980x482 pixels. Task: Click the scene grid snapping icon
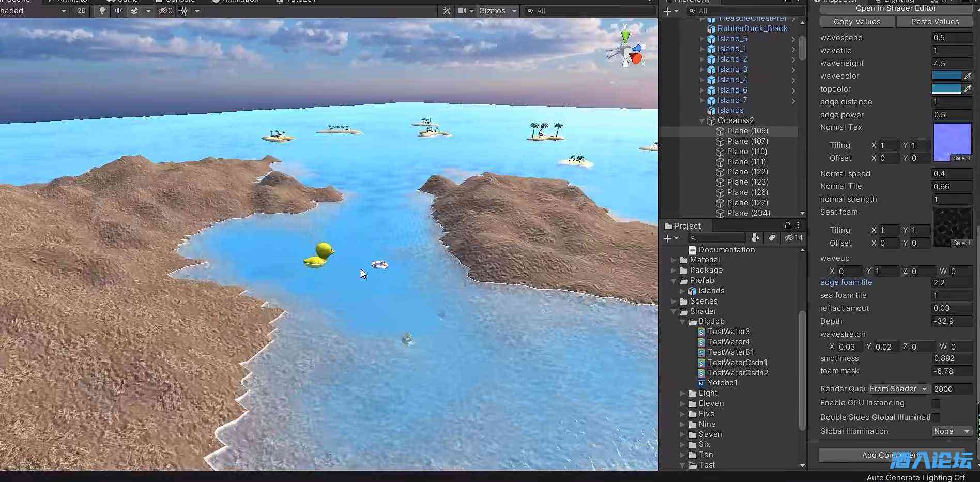tap(183, 11)
